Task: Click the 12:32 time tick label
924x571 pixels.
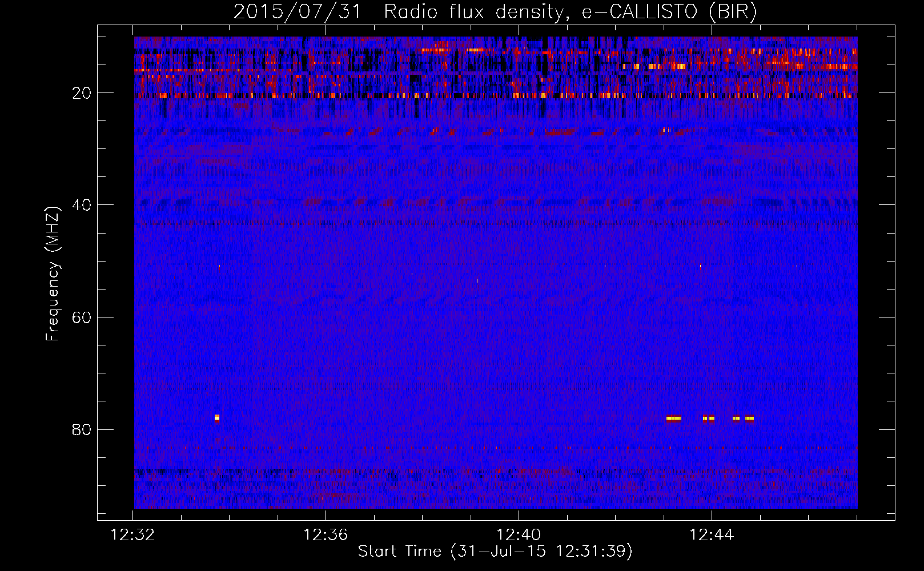Action: pos(132,535)
